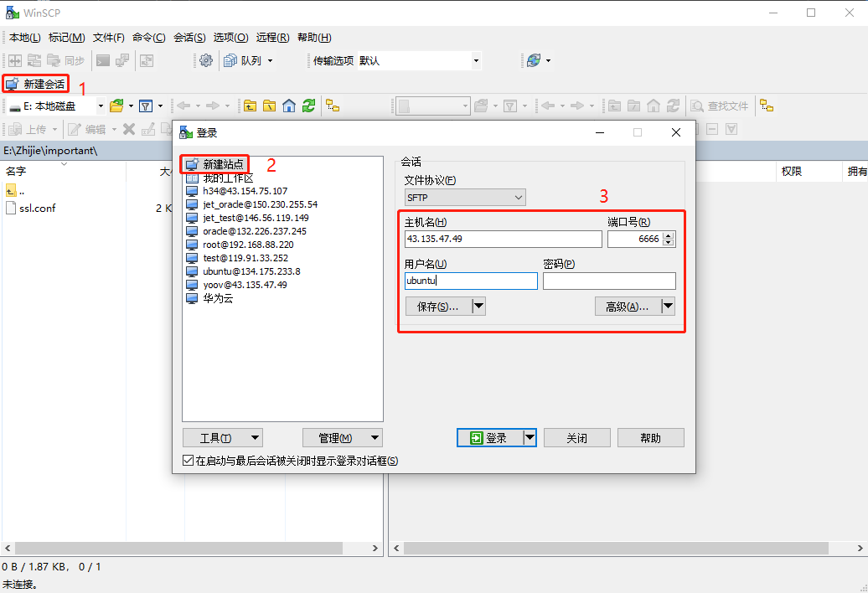Click the synchronize (同步) toolbar icon

[x=66, y=61]
